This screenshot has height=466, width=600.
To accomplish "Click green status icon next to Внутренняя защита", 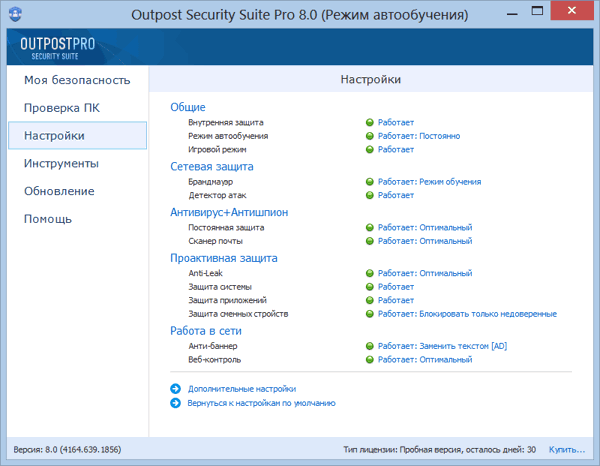I will tap(369, 122).
